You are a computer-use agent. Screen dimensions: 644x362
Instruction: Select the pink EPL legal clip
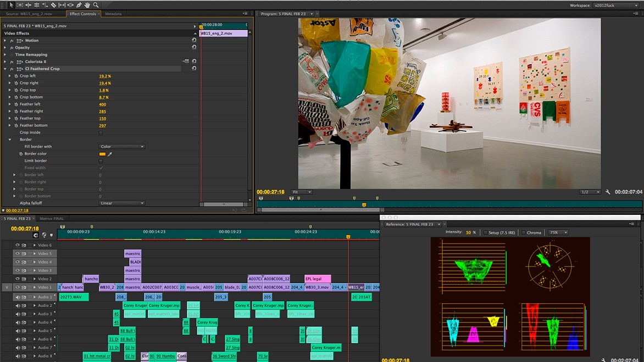(x=318, y=279)
